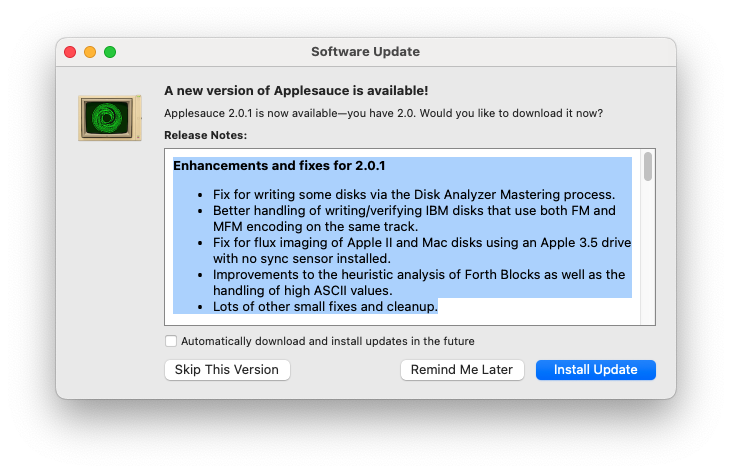Minimize the Software Update dialog
The image size is (732, 473).
click(90, 52)
